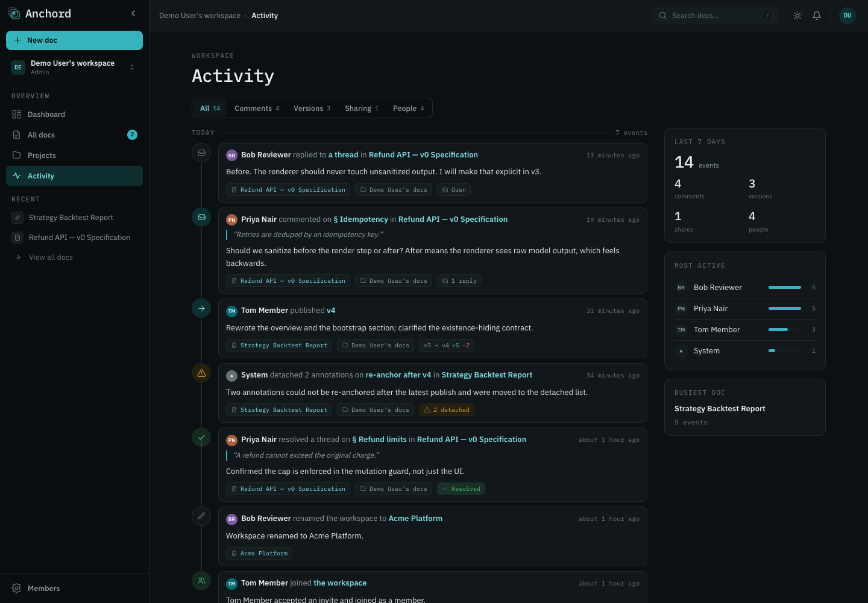Image resolution: width=868 pixels, height=603 pixels.
Task: Go to Dashboard in the sidebar
Action: [74, 115]
